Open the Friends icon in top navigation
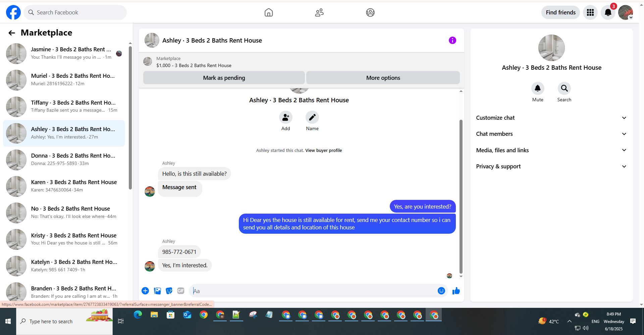Image resolution: width=644 pixels, height=335 pixels. 319,12
